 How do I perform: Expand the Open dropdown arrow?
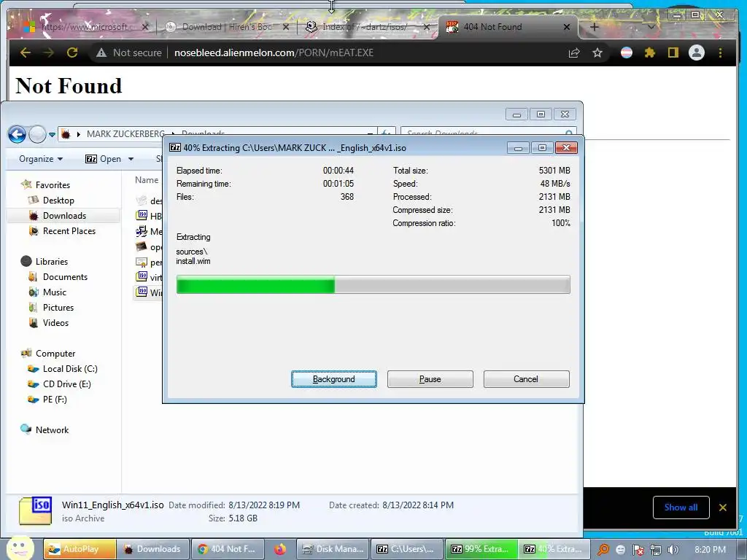131,158
